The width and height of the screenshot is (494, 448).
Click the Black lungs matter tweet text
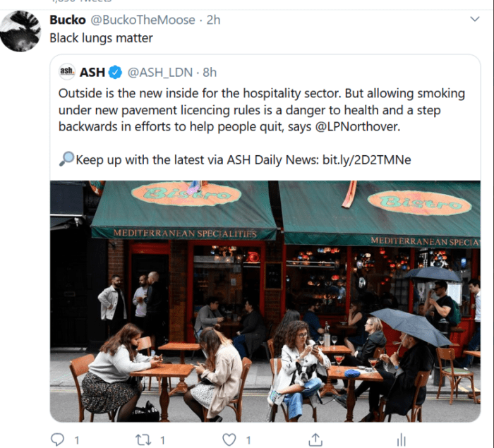tap(101, 38)
